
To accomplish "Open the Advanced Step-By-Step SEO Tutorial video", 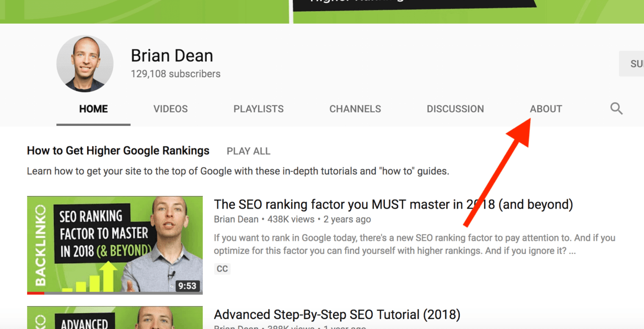I will pos(337,314).
